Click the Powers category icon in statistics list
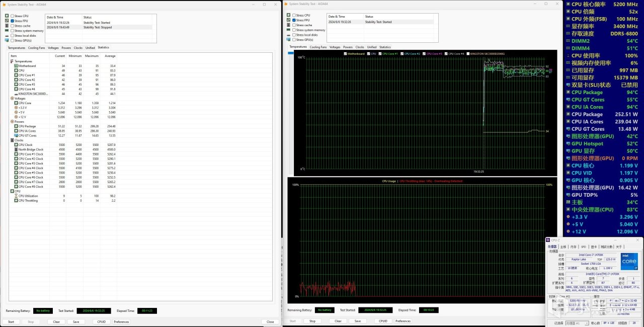Screen dimensions: 644x327 pyautogui.click(x=13, y=122)
